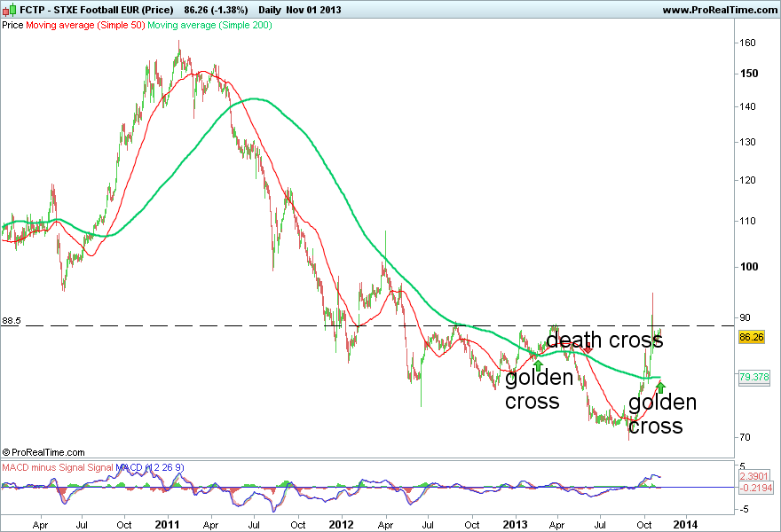The height and width of the screenshot is (532, 781).
Task: Click the green up arrow near early 2013
Action: 538,364
